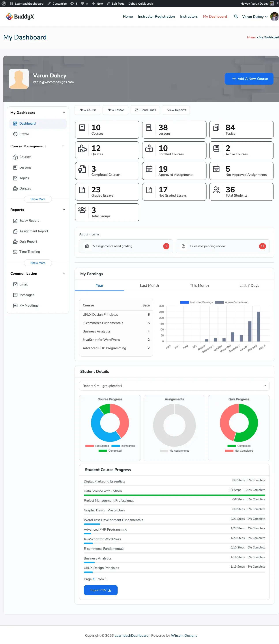Click the Data Science with Python progress bar
This screenshot has height=644, width=279.
point(174,495)
